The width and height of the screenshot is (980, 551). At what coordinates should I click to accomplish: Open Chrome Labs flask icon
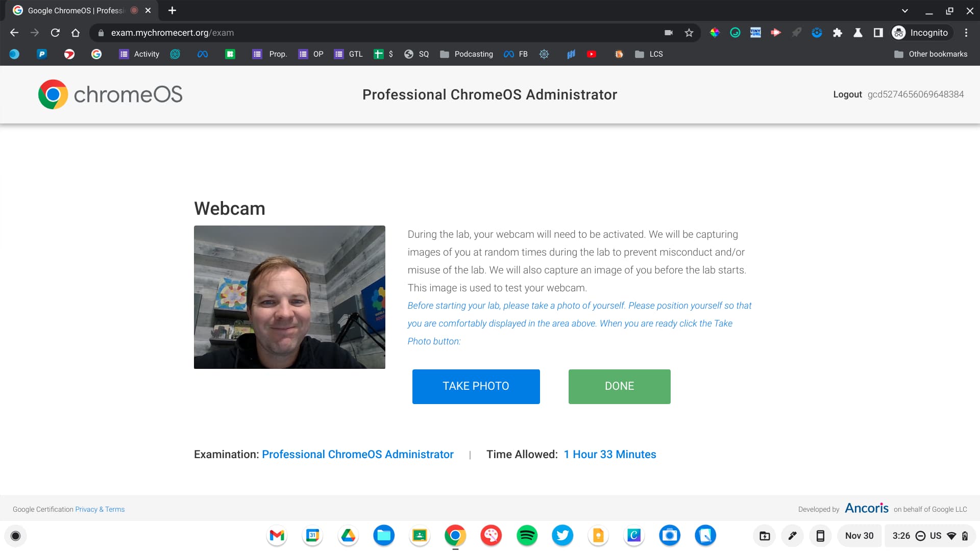(858, 33)
